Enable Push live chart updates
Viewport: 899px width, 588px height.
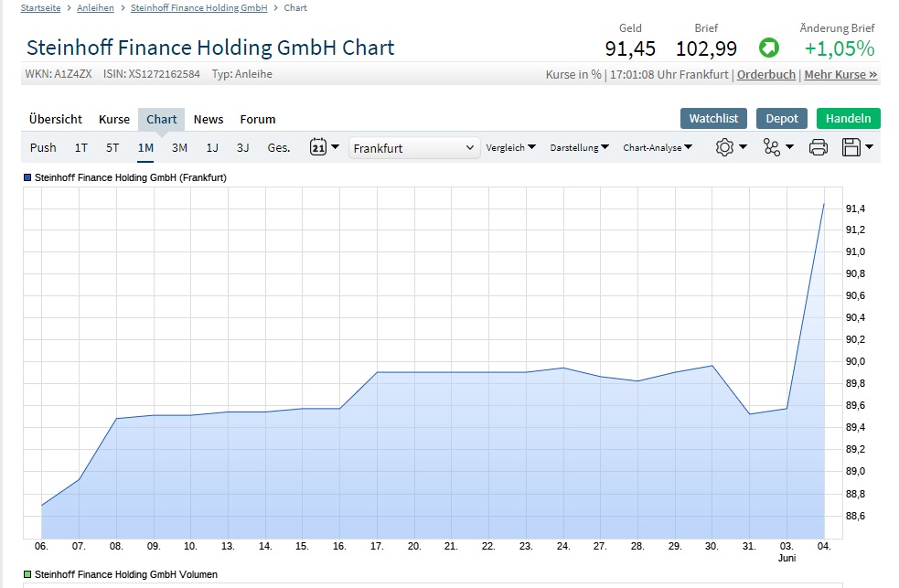tap(42, 147)
